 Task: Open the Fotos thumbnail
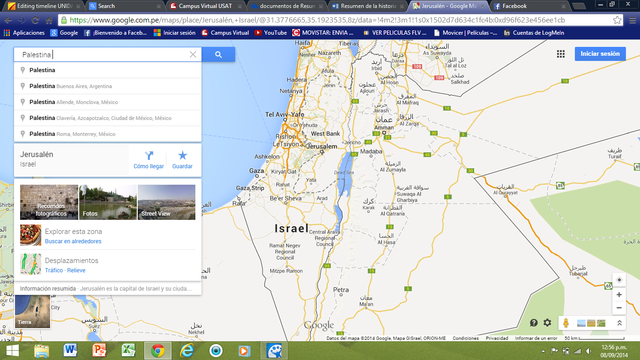click(108, 202)
